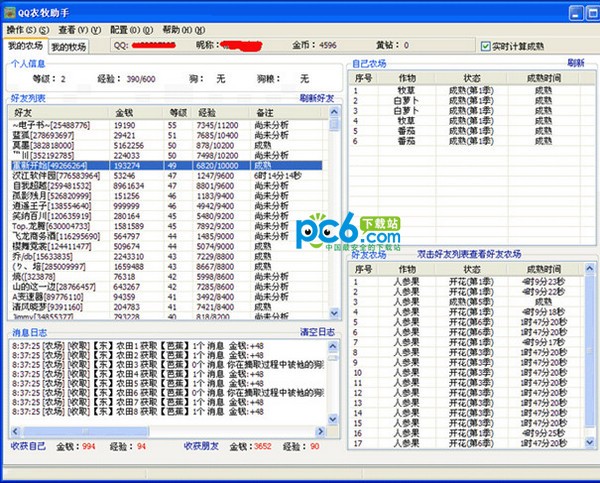The image size is (600, 483).
Task: Click the 刷新好友 link
Action: 317,98
